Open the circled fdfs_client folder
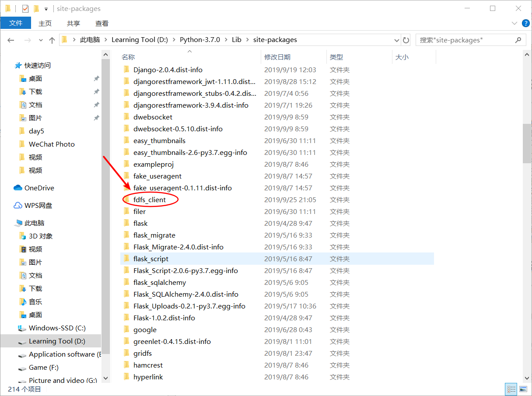The height and width of the screenshot is (396, 532). (x=150, y=200)
